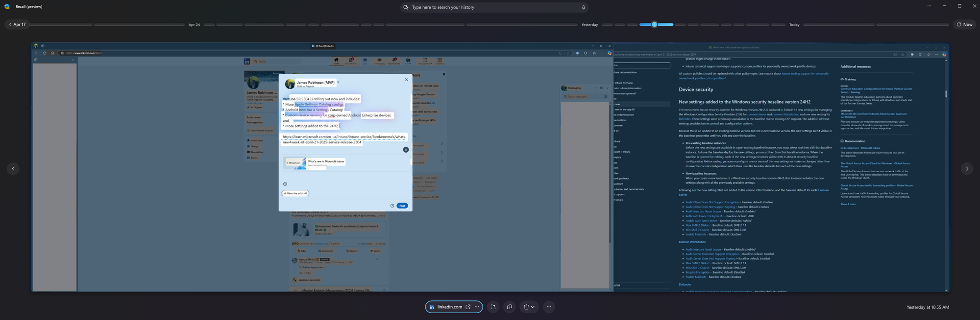Click the Device security heading
Image resolution: width=980 pixels, height=320 pixels.
(696, 90)
